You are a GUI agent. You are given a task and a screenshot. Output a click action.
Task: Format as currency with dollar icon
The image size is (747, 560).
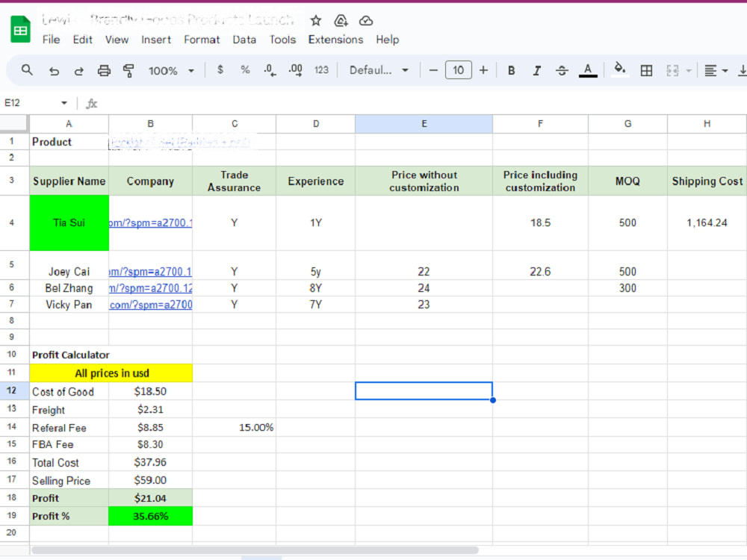220,70
